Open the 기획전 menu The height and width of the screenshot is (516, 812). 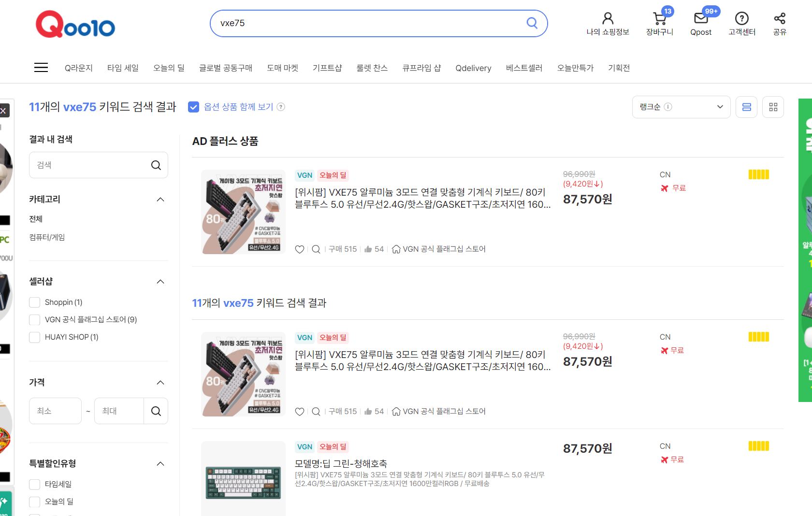pyautogui.click(x=619, y=68)
